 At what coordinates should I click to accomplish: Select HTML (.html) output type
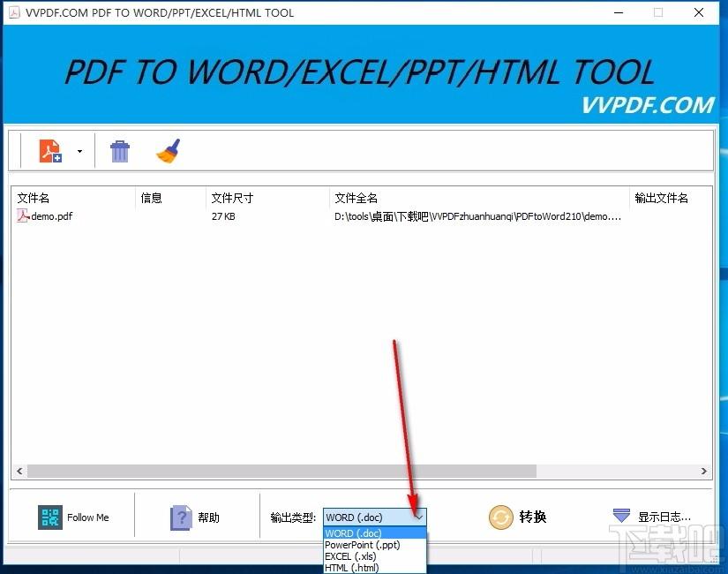pos(375,568)
